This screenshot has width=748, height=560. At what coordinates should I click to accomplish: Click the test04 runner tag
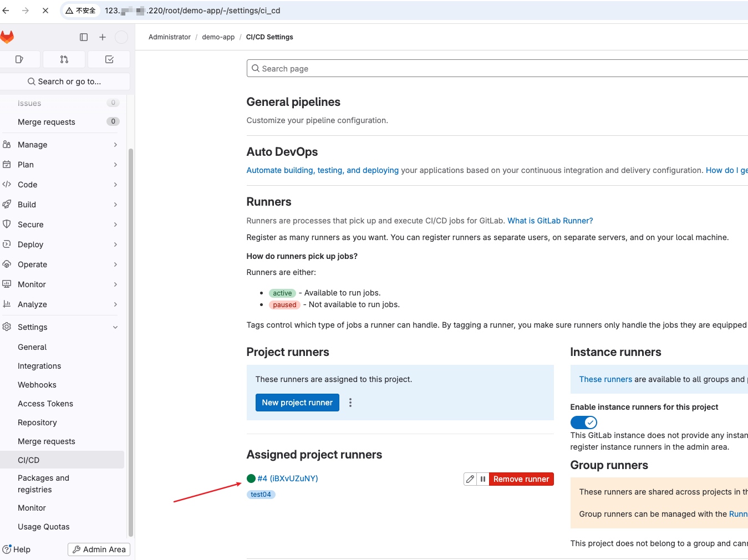[261, 495]
